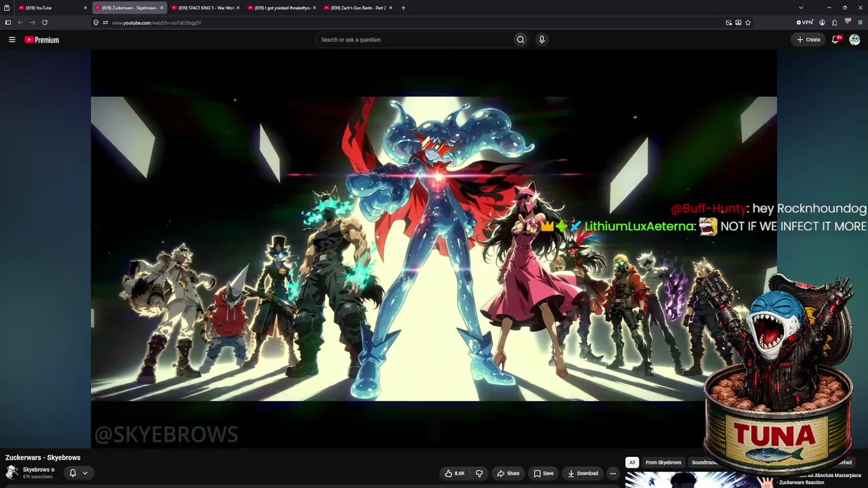
Task: Open the browser main menu
Action: point(860,22)
